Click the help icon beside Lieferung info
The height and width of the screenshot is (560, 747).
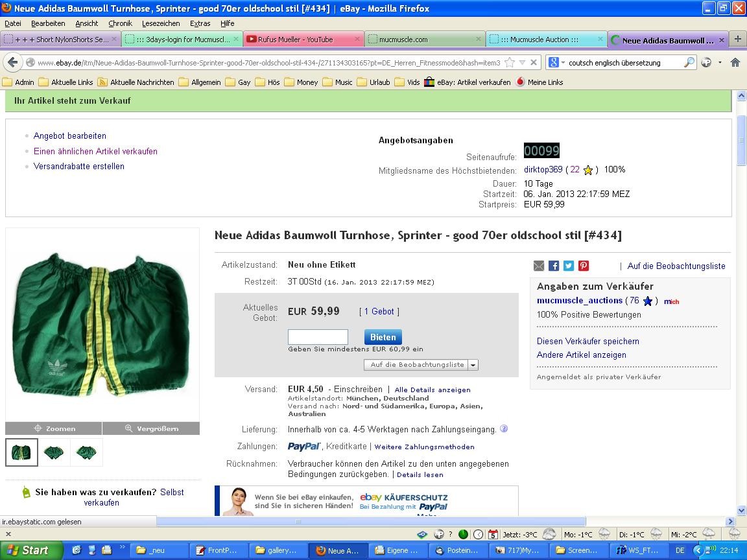point(504,428)
